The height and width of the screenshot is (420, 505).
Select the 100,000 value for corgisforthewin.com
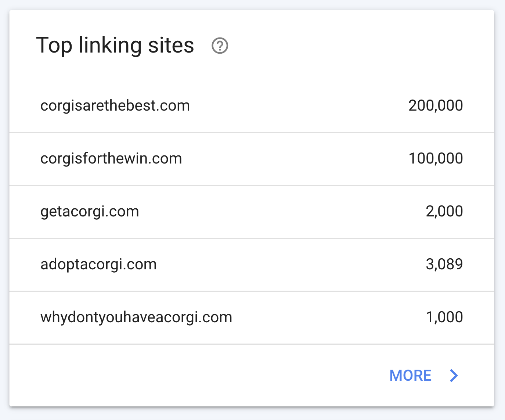pos(435,158)
